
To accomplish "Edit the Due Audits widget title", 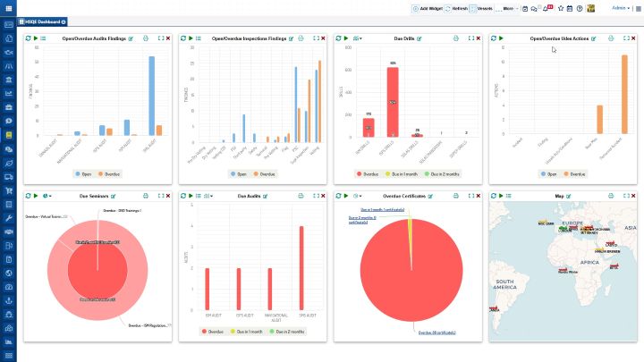I will (264, 195).
